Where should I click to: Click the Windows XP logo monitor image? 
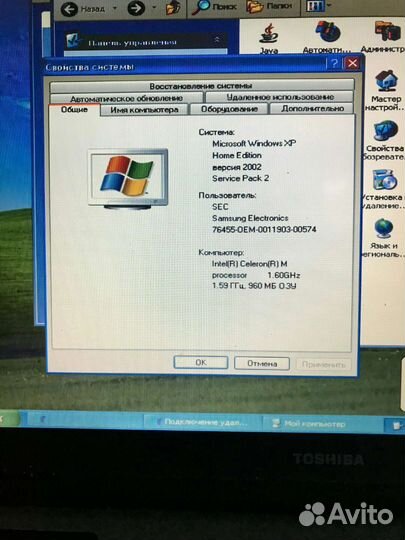tap(128, 179)
